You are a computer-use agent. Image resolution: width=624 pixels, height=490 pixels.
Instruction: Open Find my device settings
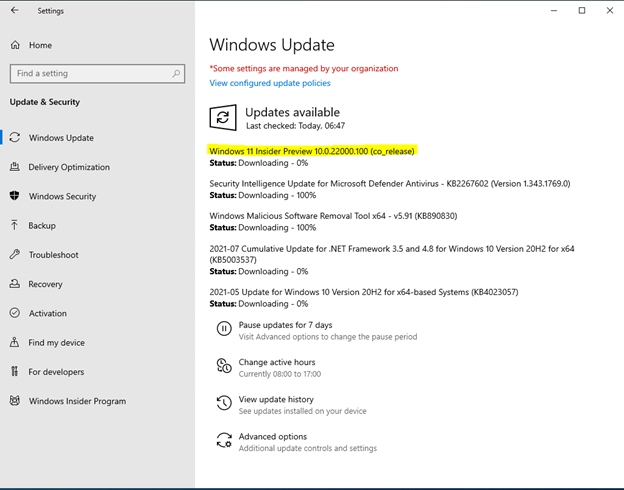click(57, 343)
